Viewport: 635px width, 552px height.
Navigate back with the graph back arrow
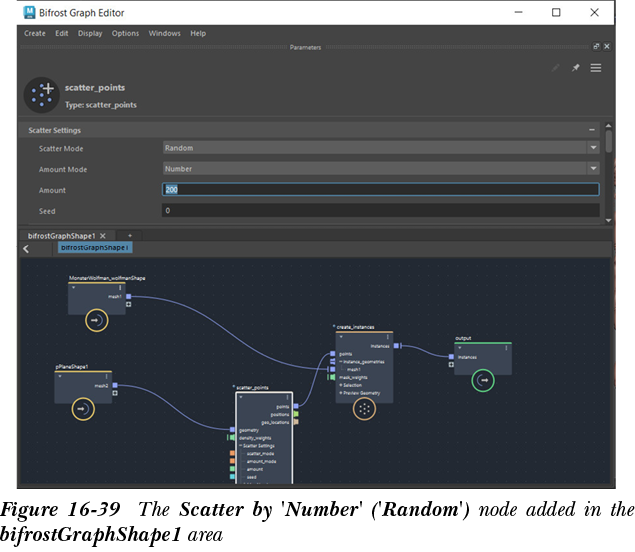pyautogui.click(x=26, y=249)
